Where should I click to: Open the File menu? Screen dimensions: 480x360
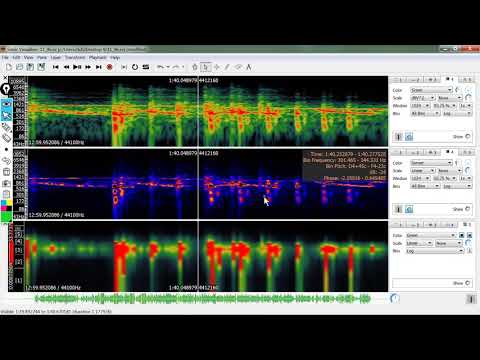click(x=5, y=58)
